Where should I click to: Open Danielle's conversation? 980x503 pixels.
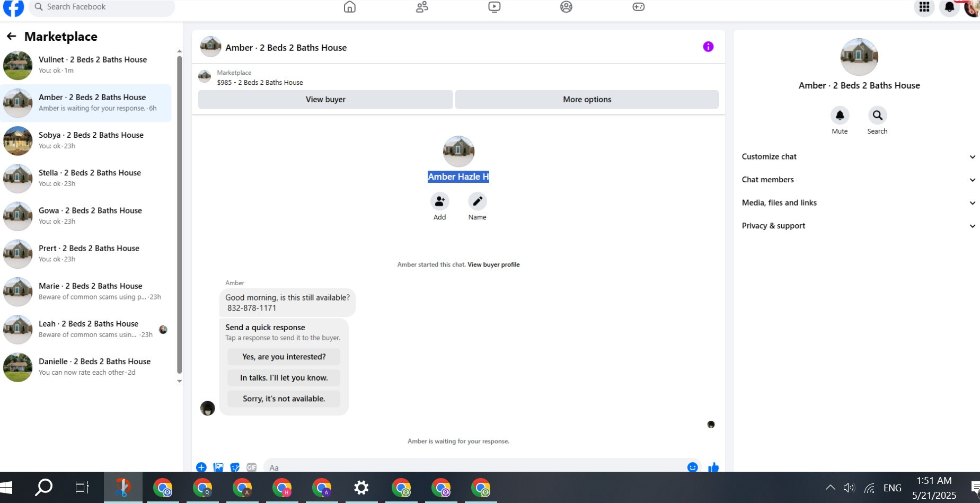coord(86,367)
